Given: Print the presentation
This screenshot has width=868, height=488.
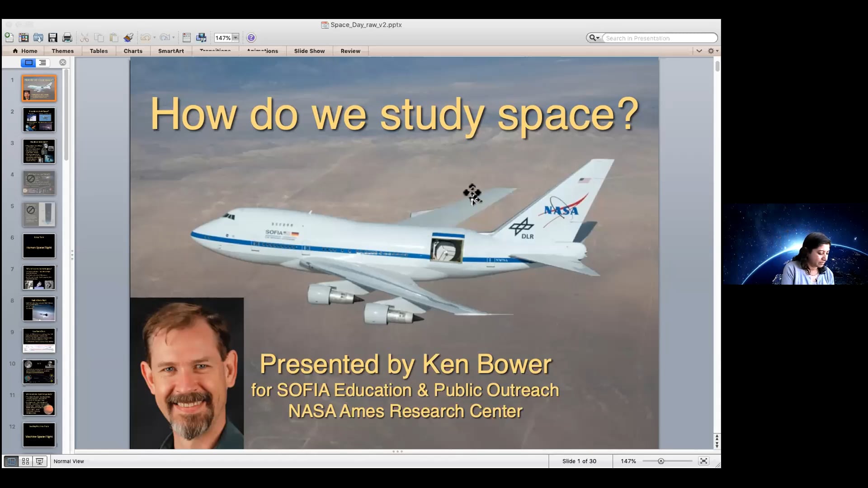Looking at the screenshot, I should (67, 38).
